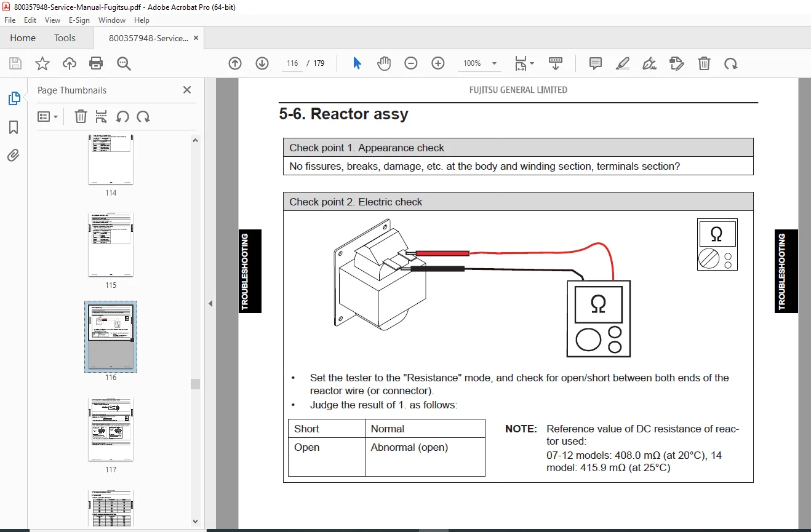Screen dimensions: 811x532
Task: Delete selected thumbnail page trash icon
Action: pyautogui.click(x=81, y=116)
